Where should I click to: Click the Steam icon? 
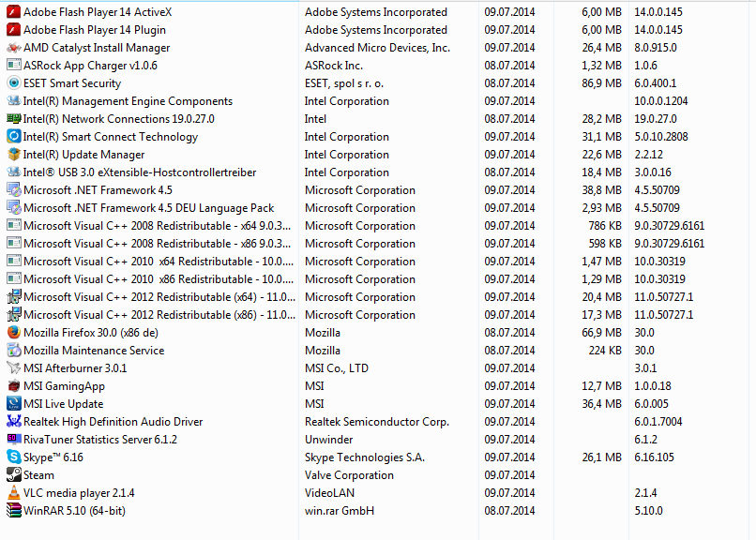pos(13,475)
